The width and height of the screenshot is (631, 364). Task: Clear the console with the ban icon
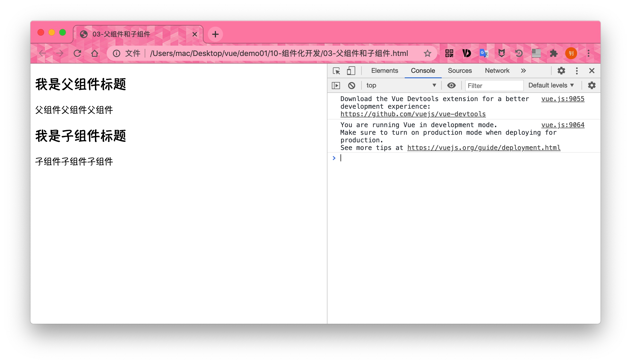coord(351,86)
